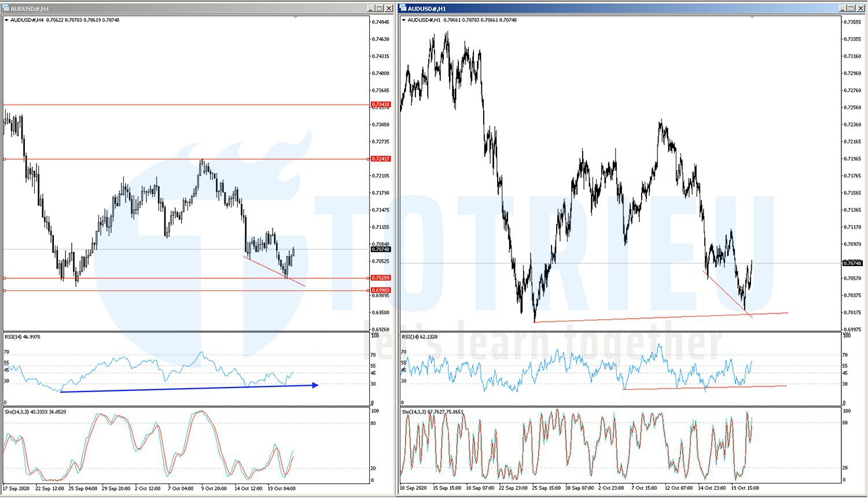Minimize the AUDUSD#,H4 chart window
The height and width of the screenshot is (498, 868).
click(x=371, y=9)
